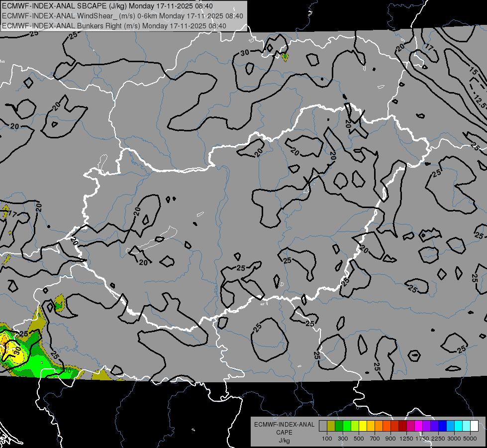Click the 700 value under the legend
This screenshot has width=487, height=448.
click(x=375, y=439)
